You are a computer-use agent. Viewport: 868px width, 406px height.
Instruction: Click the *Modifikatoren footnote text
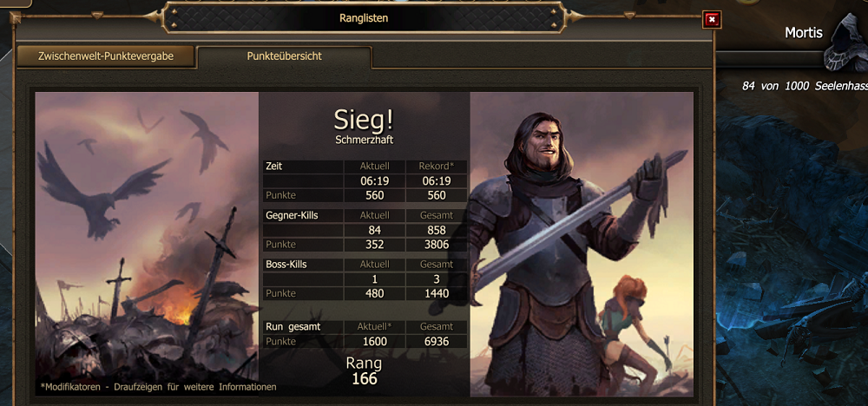pyautogui.click(x=158, y=387)
